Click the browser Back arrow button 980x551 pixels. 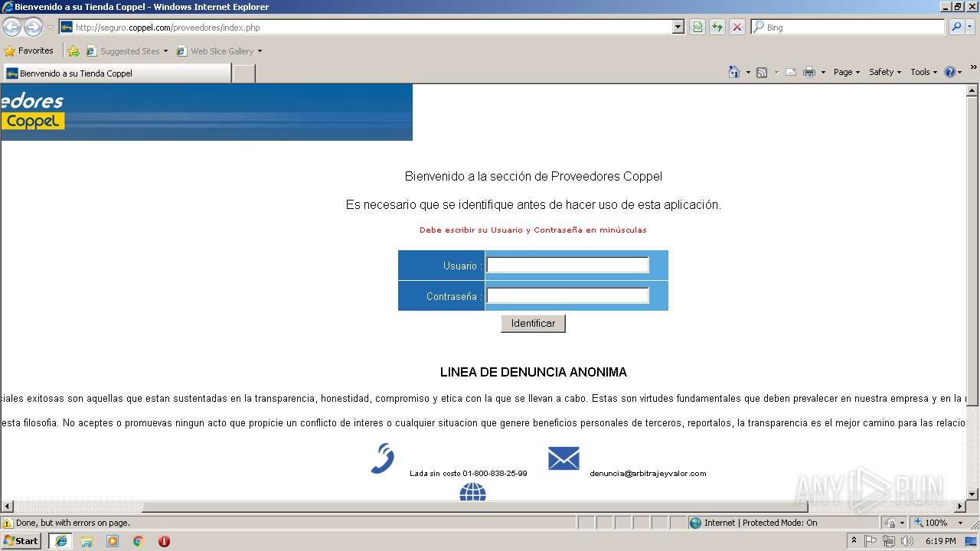click(11, 28)
